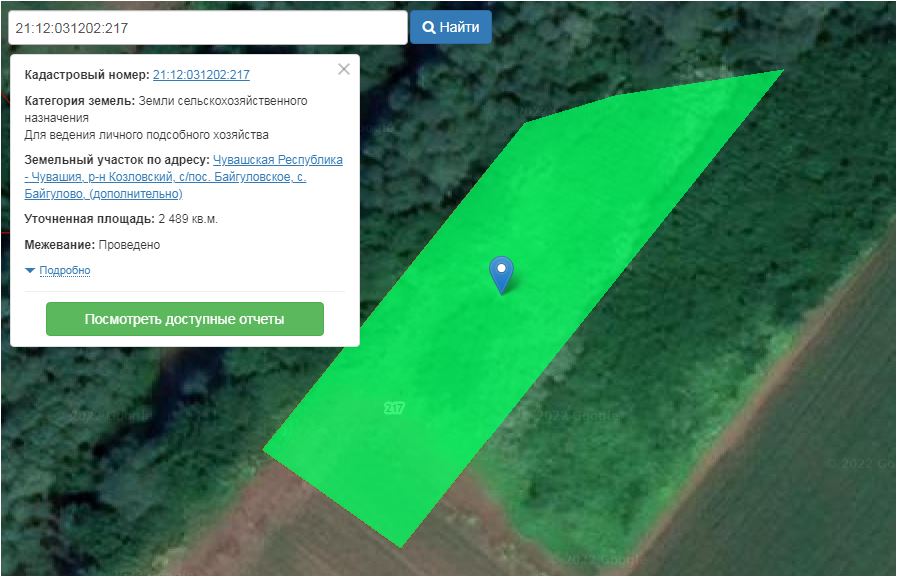Click the magnifier icon in Найти button
The image size is (897, 577).
[x=429, y=27]
